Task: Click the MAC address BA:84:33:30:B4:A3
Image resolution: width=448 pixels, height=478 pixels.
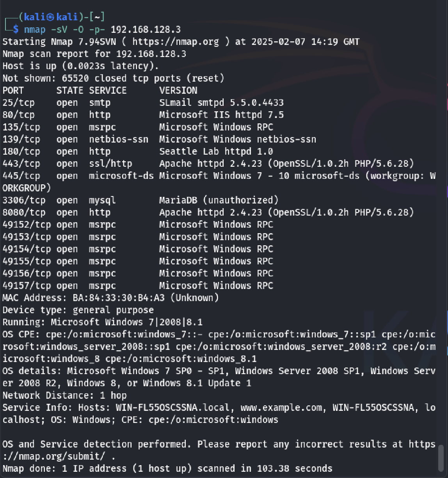Action: point(119,298)
